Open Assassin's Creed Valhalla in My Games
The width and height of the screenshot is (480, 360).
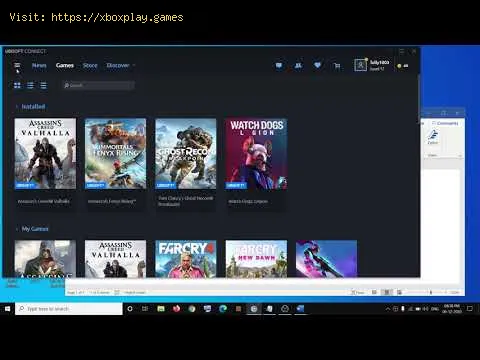click(x=115, y=259)
